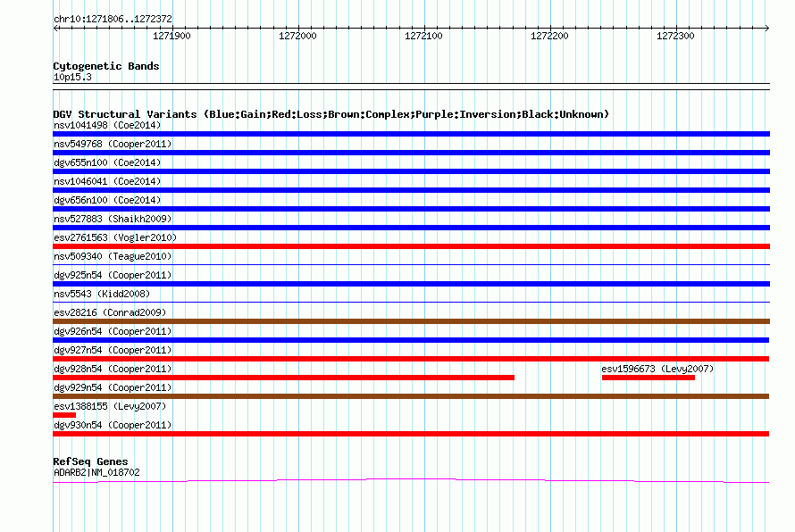Select the blue bar under dgv656n100
Viewport: 795px width, 532px height.
pos(411,209)
